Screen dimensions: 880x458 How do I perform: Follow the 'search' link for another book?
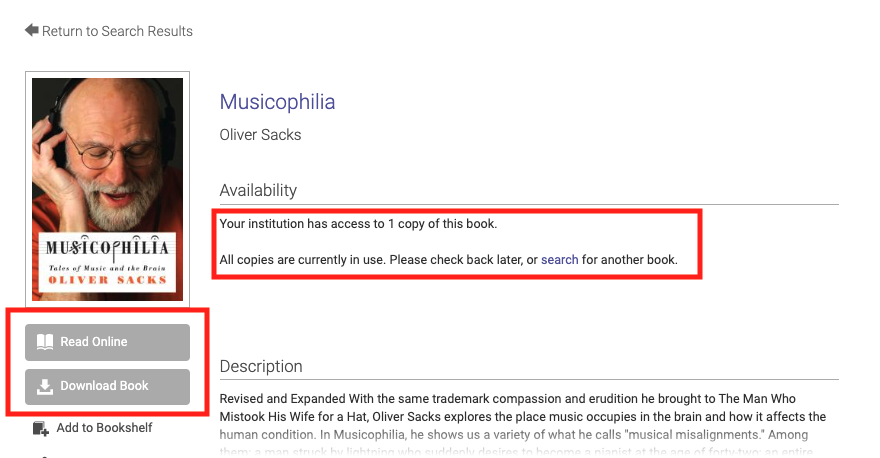click(x=560, y=260)
